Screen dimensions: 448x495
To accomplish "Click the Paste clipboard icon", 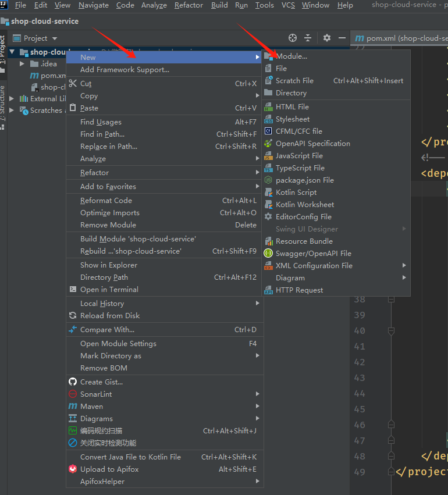I will pyautogui.click(x=73, y=108).
